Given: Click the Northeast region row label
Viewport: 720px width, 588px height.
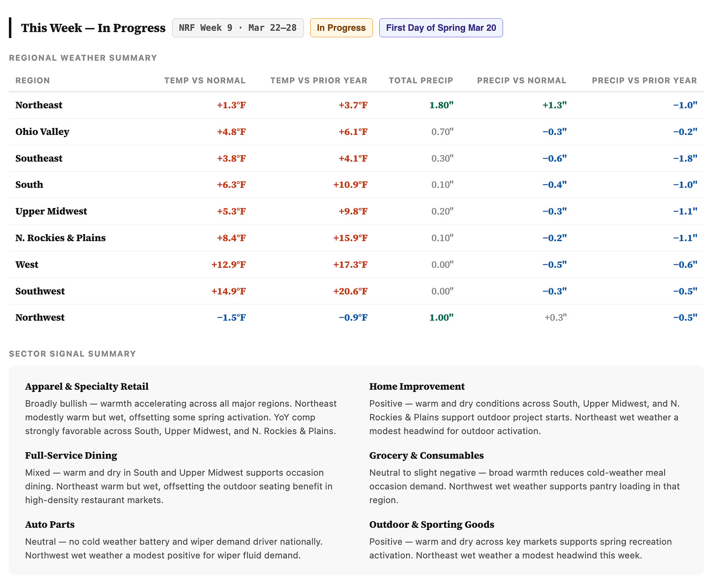Looking at the screenshot, I should click(39, 105).
